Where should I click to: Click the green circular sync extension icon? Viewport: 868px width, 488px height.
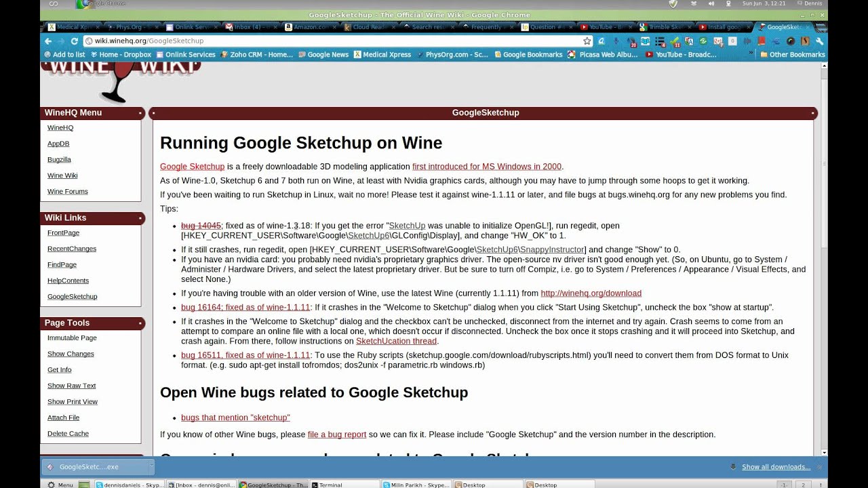tap(703, 41)
